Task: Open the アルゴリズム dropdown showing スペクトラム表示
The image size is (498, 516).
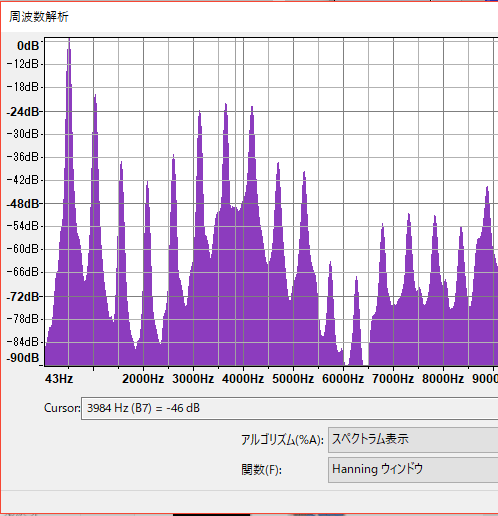Action: pyautogui.click(x=413, y=440)
